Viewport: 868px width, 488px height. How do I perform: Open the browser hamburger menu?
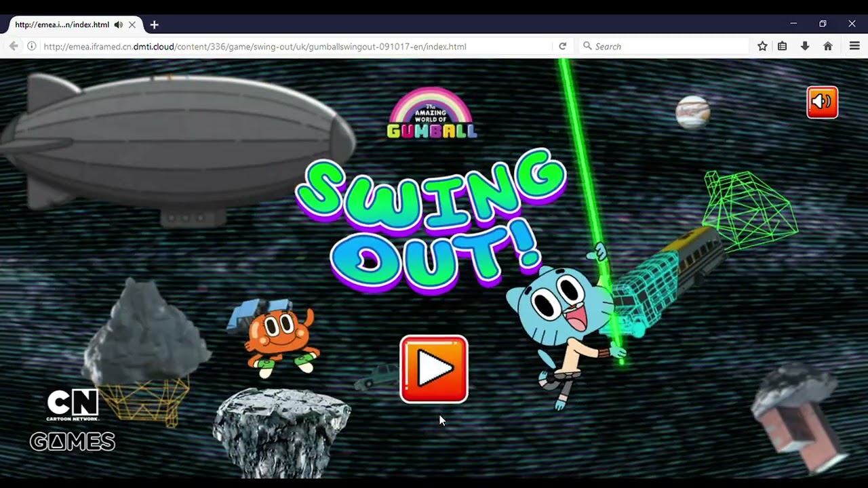point(854,46)
